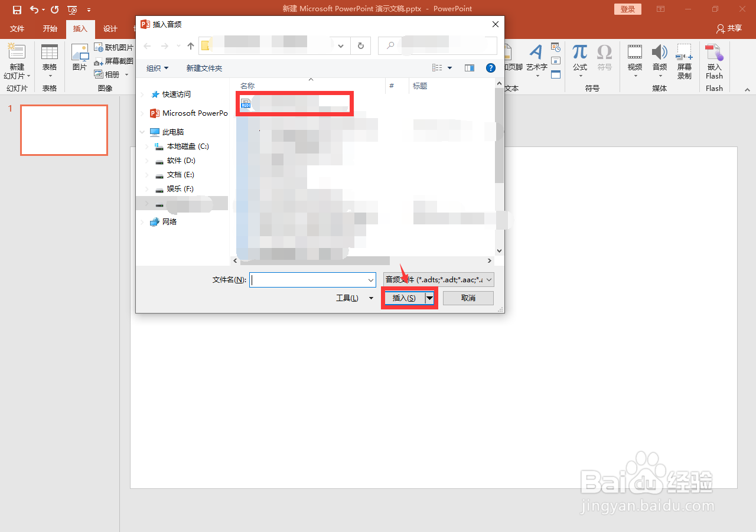Sort by the 名称 column header

tap(247, 86)
